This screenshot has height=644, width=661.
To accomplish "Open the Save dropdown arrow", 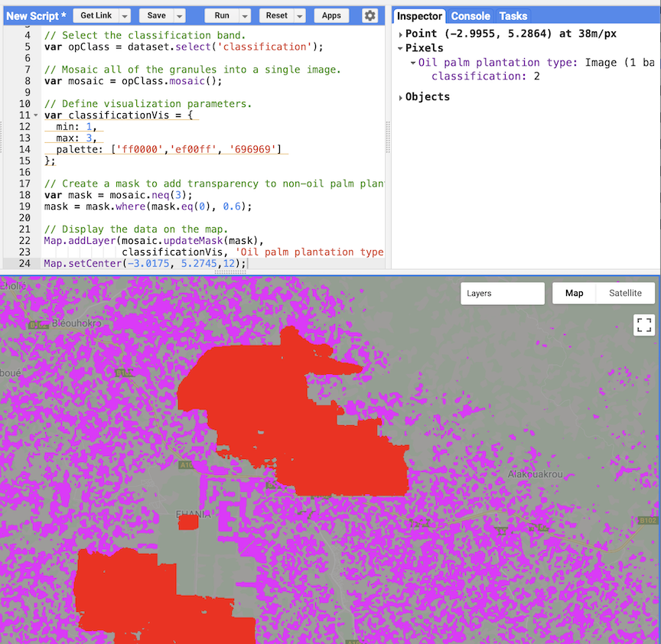I will tap(180, 16).
